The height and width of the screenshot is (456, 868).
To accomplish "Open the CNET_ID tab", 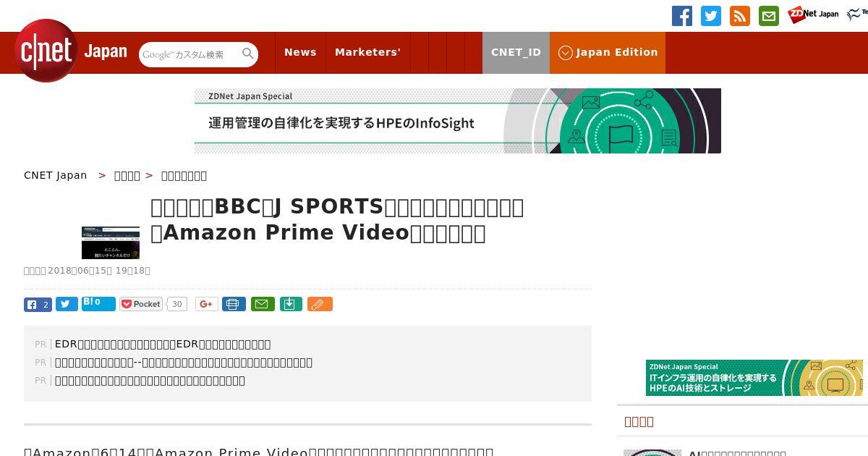I will [516, 52].
